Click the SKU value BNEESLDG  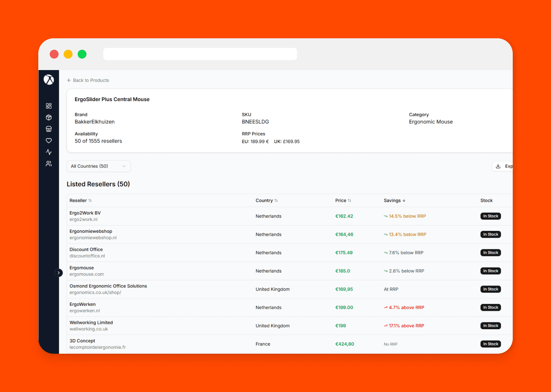pos(256,122)
